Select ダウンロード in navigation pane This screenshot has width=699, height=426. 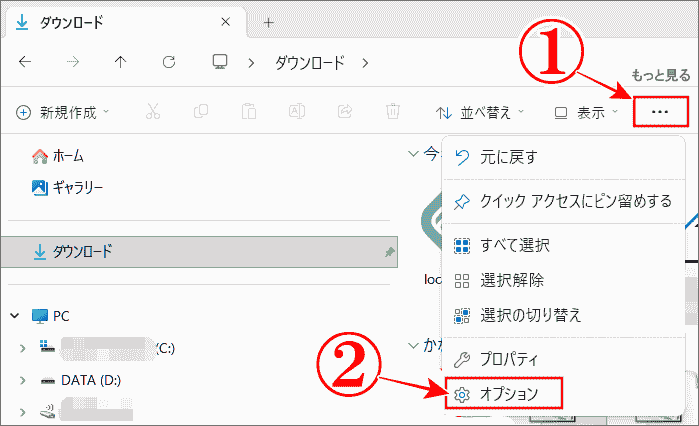[x=199, y=252]
